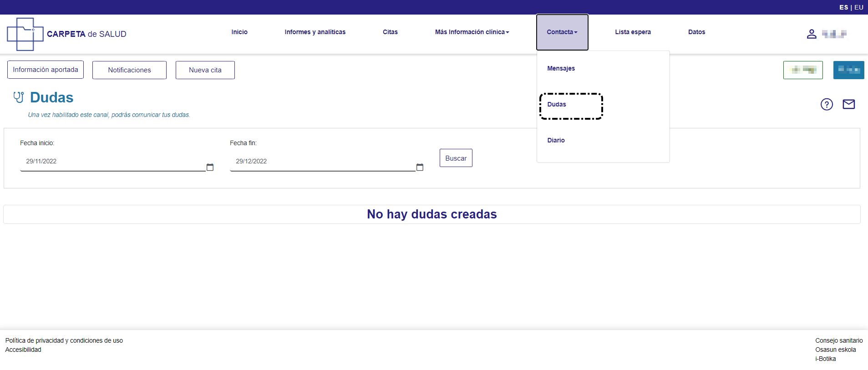Select Diario in the Contacta menu
The width and height of the screenshot is (868, 370).
tap(556, 140)
